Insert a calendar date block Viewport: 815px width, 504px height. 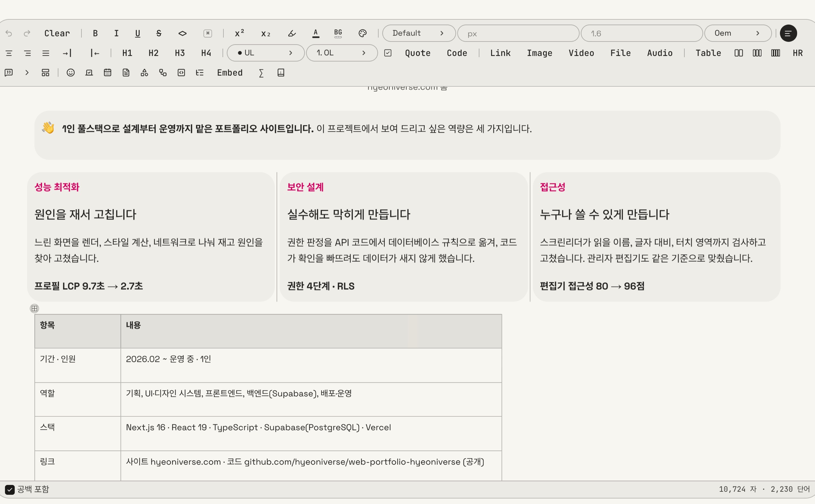point(107,73)
